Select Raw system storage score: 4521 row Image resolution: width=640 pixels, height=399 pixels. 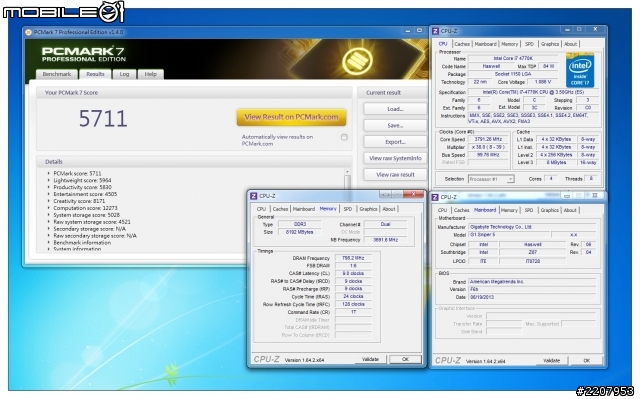click(92, 222)
